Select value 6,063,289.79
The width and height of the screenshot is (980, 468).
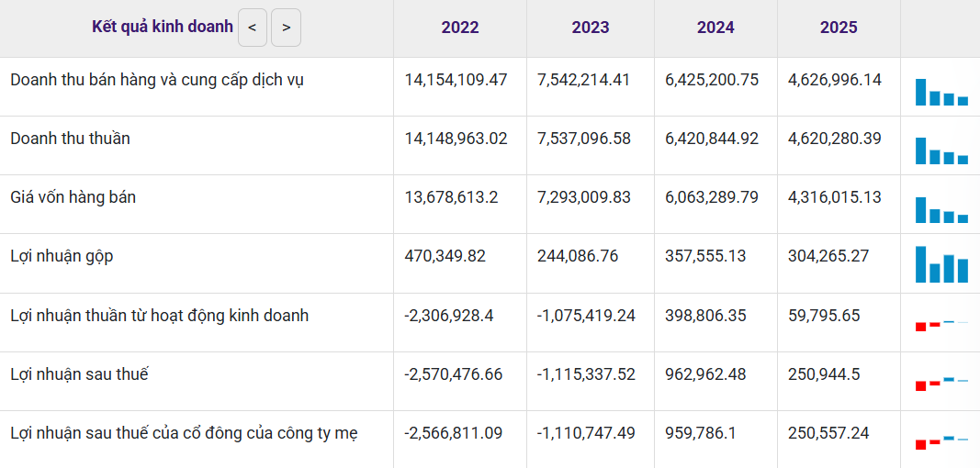712,198
